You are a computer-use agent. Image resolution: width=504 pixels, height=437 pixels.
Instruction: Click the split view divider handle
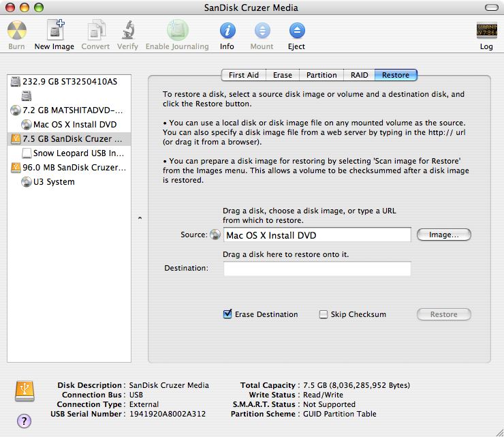tap(140, 218)
